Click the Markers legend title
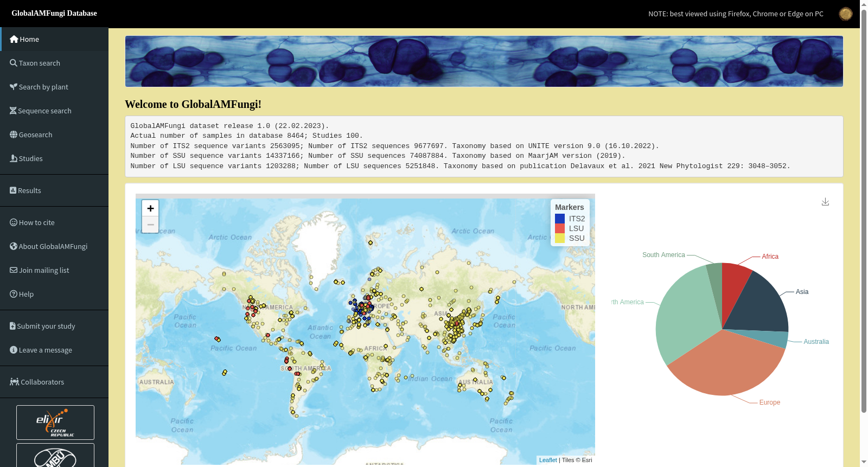This screenshot has height=467, width=868. point(569,207)
